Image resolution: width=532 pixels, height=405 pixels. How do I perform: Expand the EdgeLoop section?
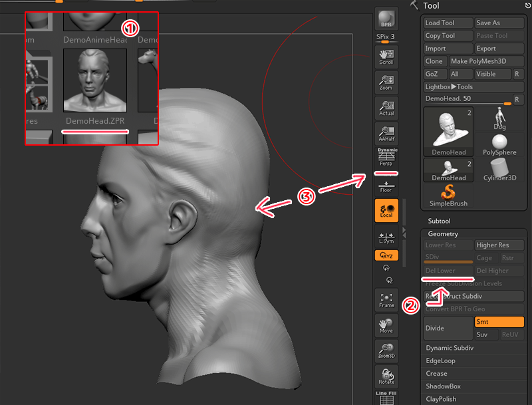coord(475,360)
